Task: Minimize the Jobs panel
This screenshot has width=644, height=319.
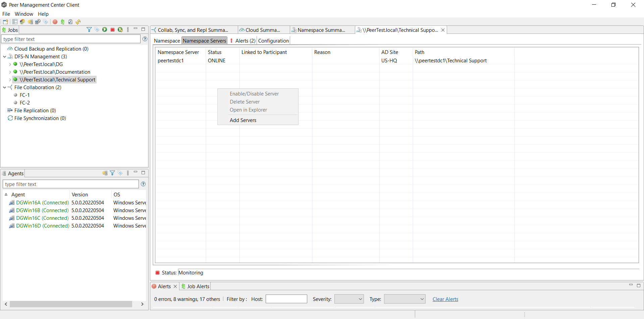Action: [x=136, y=29]
